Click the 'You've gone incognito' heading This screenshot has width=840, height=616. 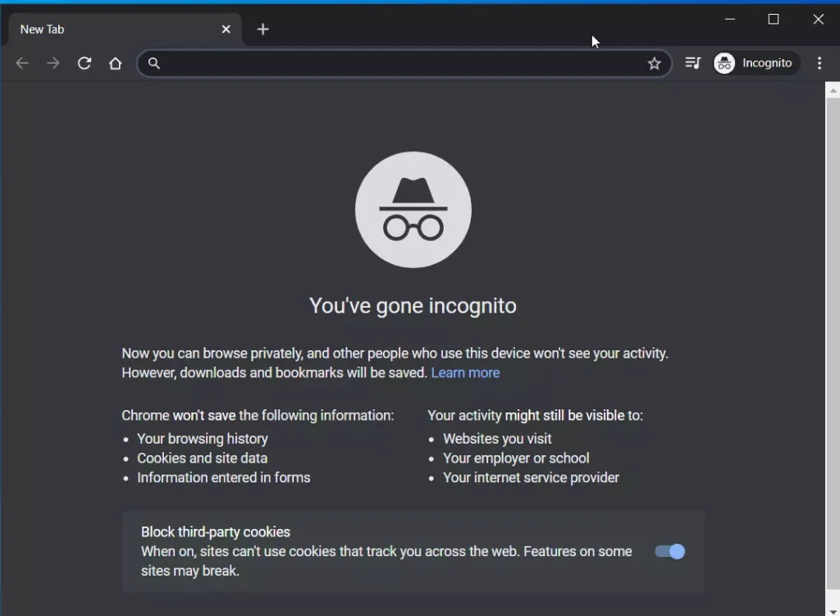[413, 306]
